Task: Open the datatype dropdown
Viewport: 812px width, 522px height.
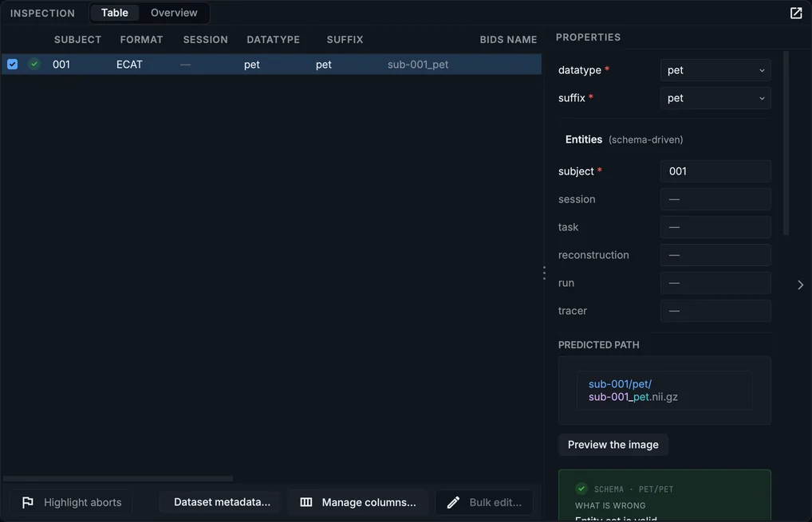Action: (x=715, y=70)
